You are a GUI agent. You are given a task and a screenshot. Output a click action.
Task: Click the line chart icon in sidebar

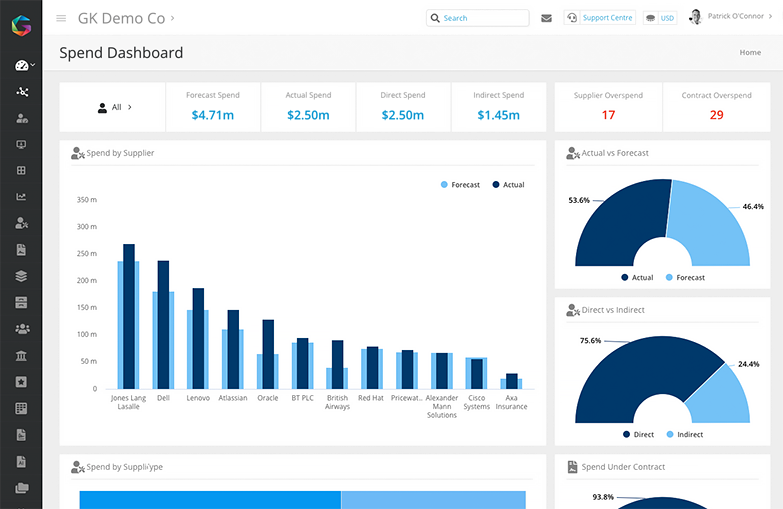pyautogui.click(x=22, y=197)
